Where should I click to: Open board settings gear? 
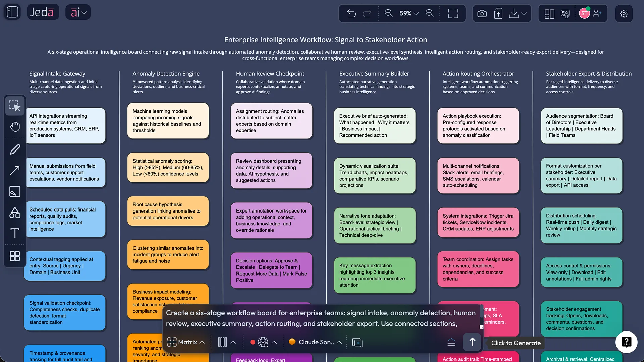click(x=624, y=13)
